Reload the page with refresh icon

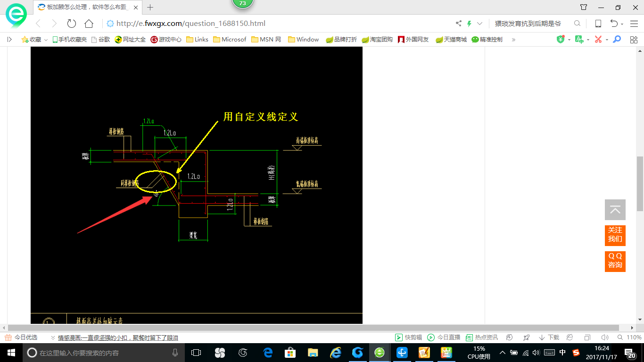[72, 24]
